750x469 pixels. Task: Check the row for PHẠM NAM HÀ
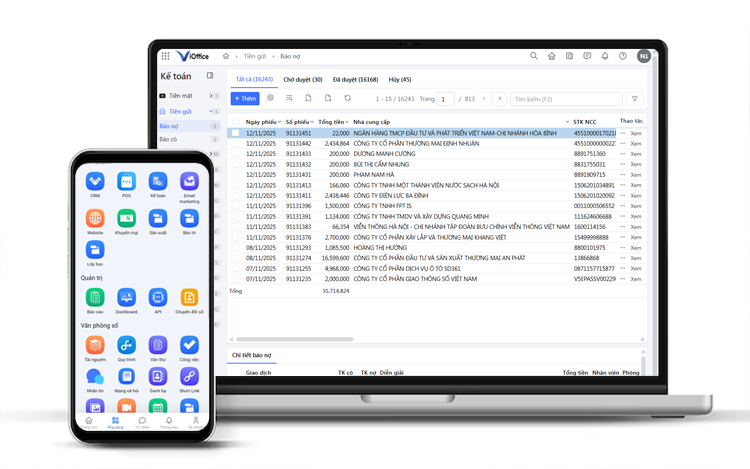235,175
